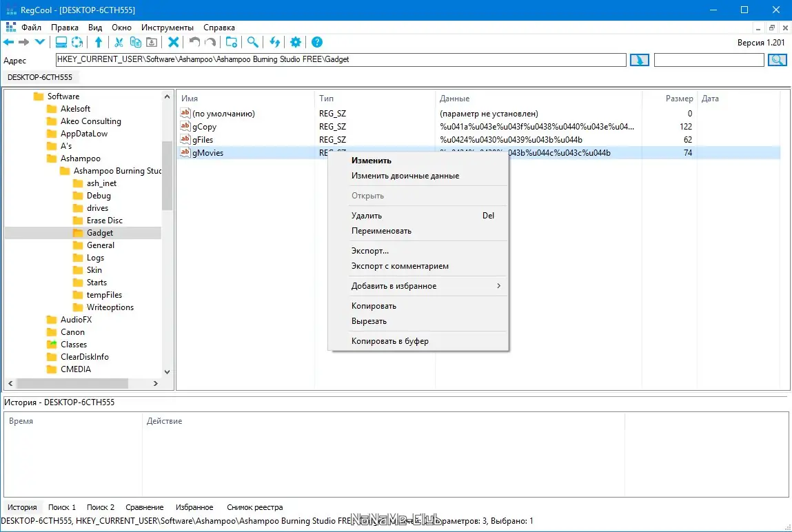Select the ClearDiskInfo key
Image resolution: width=792 pixels, height=532 pixels.
[x=84, y=357]
